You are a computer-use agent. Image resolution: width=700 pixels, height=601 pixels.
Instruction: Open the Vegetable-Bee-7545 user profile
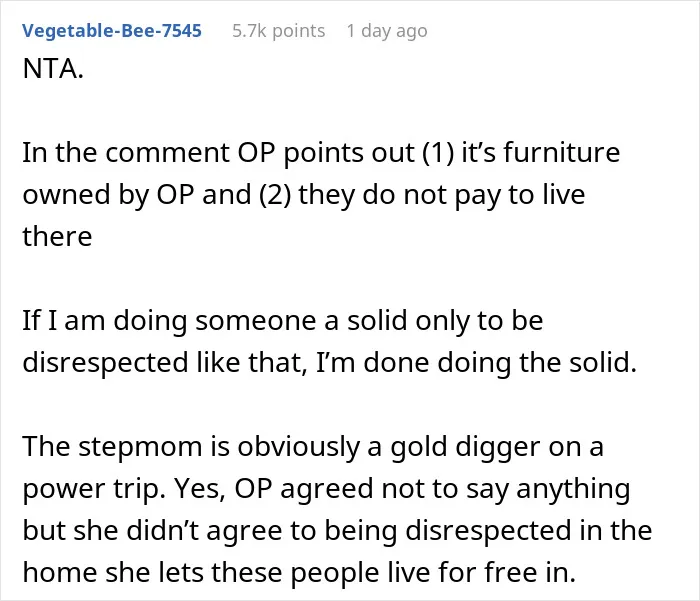[112, 31]
